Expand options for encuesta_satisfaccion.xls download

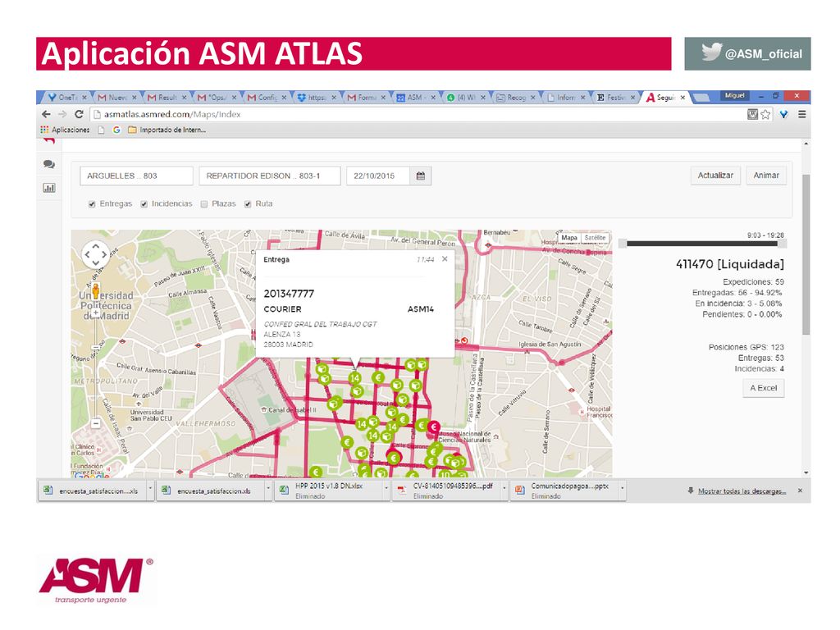click(x=268, y=489)
